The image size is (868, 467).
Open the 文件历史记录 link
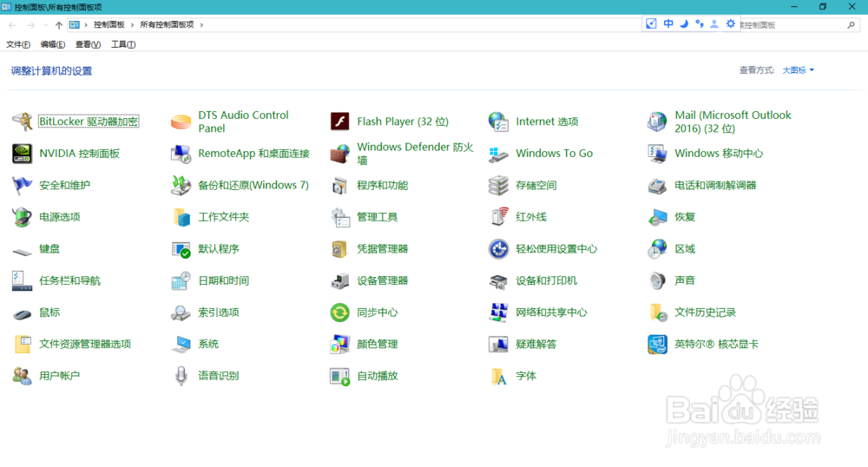coord(705,312)
